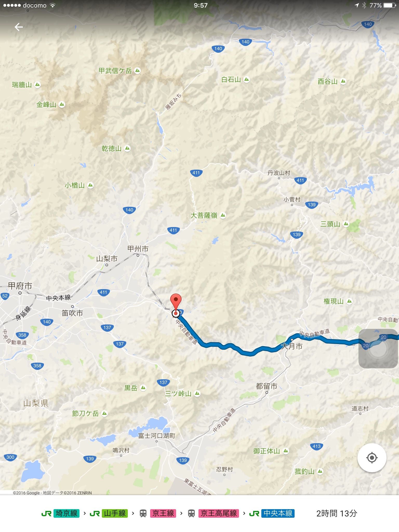Screen dimensions: 399x532
Task: Tap the train icon before 京王線
Action: point(143,514)
